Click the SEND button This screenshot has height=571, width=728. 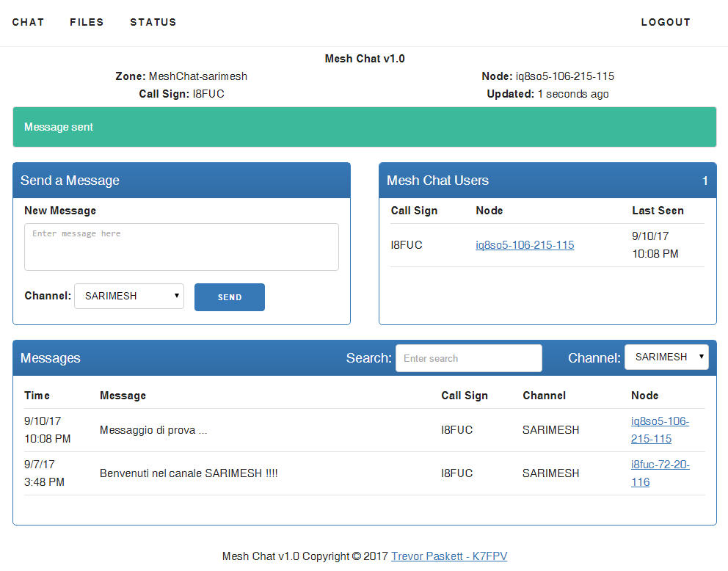(x=230, y=297)
